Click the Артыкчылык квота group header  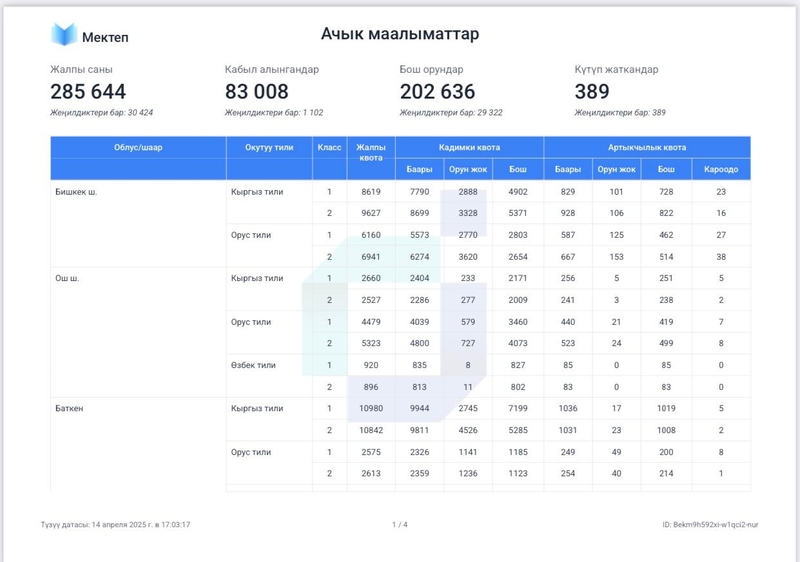tap(646, 147)
